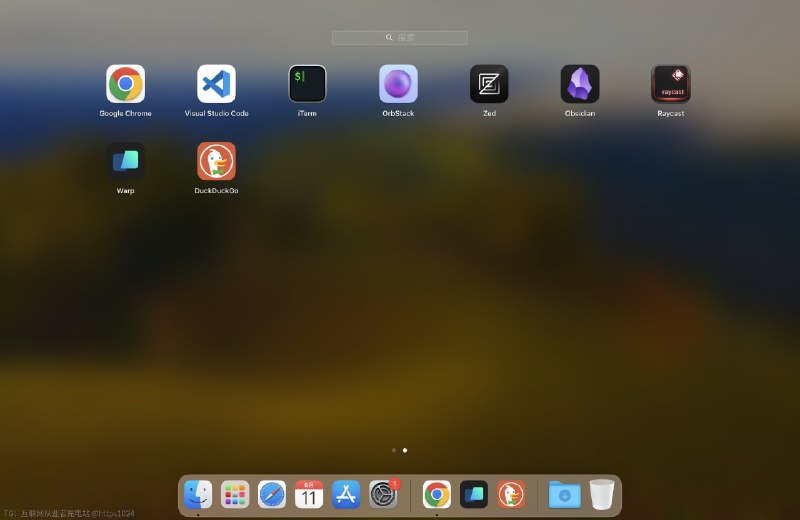Launch the Obsidian app
Viewport: 800px width, 520px height.
[x=580, y=84]
